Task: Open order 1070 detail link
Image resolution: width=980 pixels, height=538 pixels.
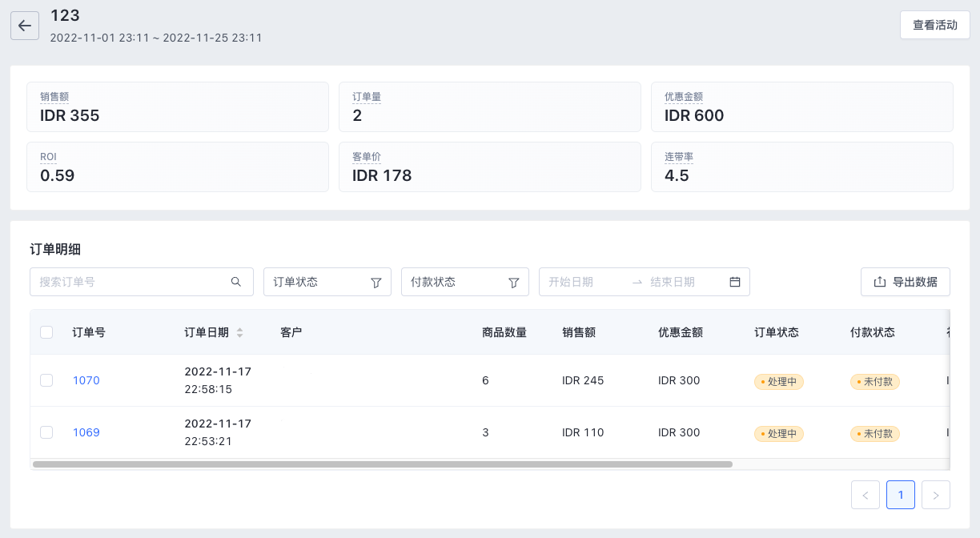Action: tap(86, 380)
